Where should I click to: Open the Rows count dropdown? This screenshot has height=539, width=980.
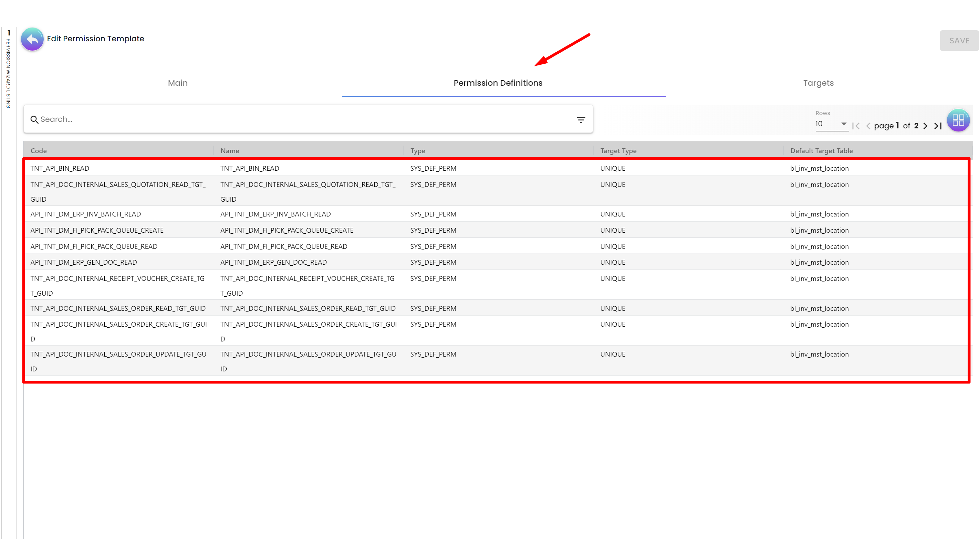[831, 124]
